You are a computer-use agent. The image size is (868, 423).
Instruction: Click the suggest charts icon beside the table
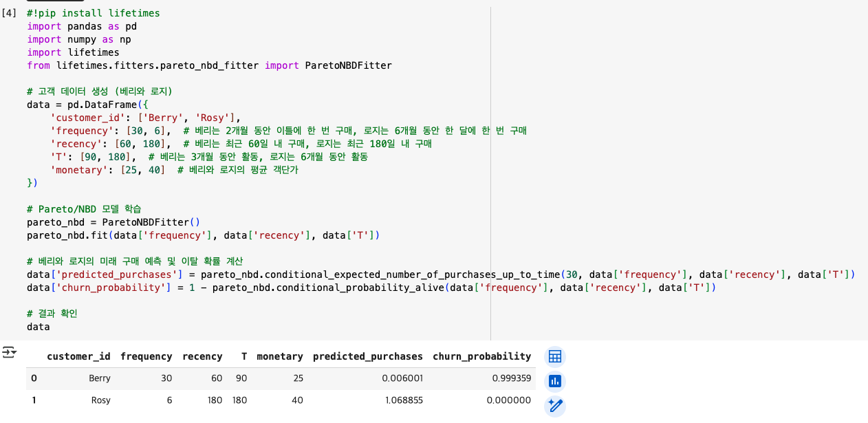tap(555, 381)
